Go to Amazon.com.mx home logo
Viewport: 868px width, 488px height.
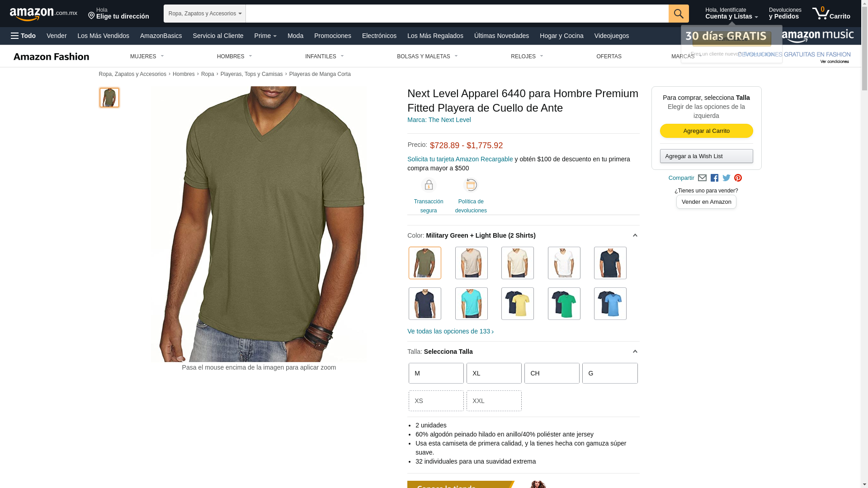coord(43,14)
